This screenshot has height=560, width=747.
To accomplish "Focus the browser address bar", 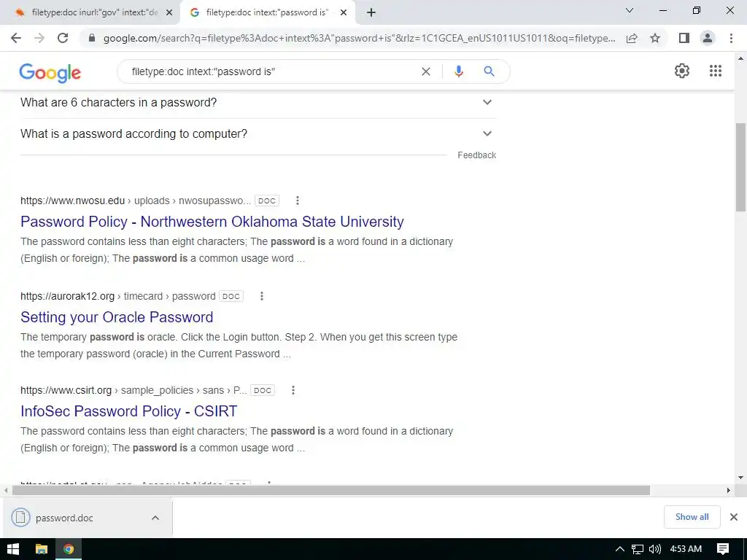I will point(359,38).
